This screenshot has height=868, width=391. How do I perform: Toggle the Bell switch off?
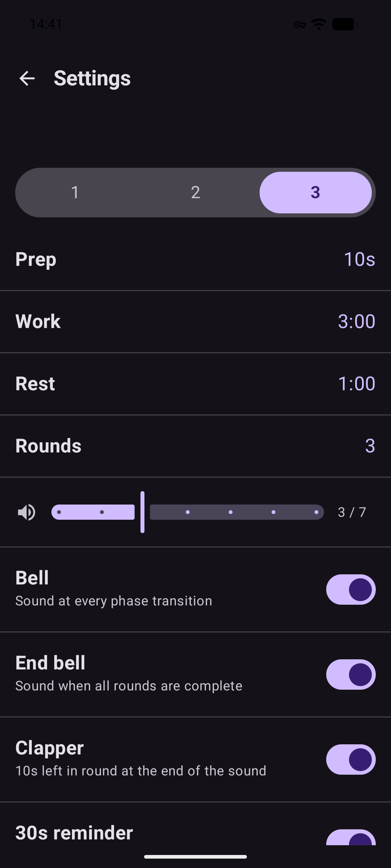pyautogui.click(x=350, y=590)
